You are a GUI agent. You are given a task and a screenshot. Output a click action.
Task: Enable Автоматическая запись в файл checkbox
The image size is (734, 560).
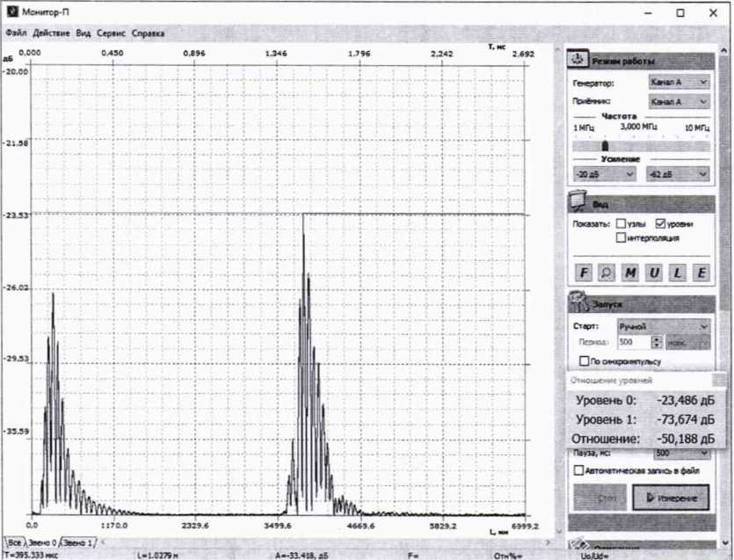click(578, 470)
